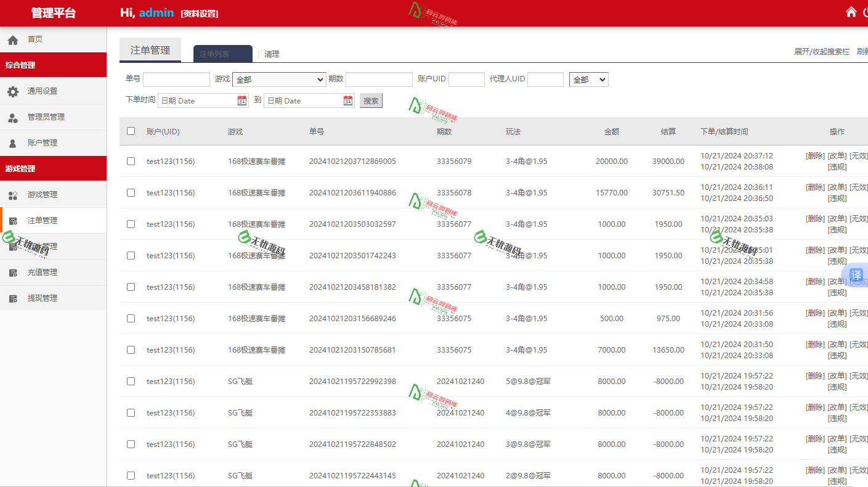
Task: Click the home icon in the top bar
Action: coord(851,12)
